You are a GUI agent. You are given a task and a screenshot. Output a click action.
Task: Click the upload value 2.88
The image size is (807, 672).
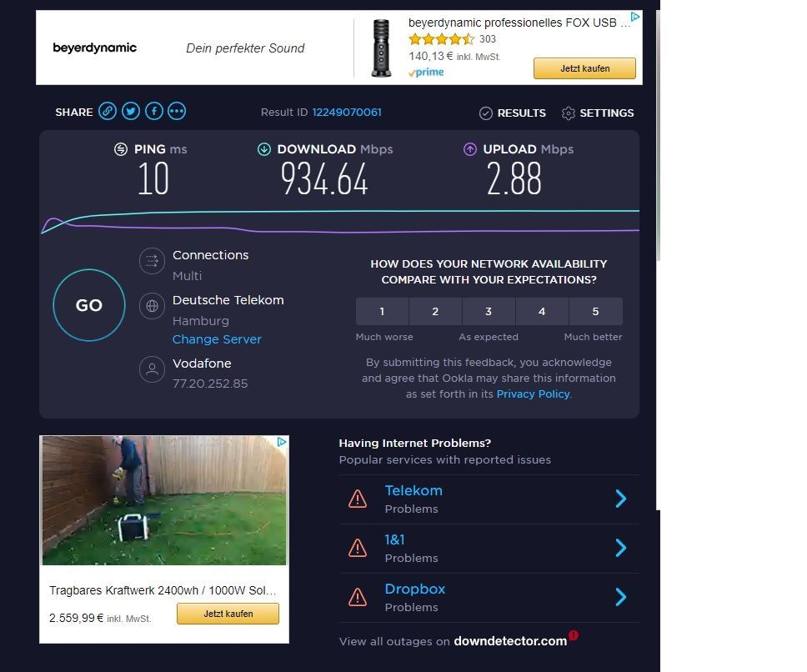click(514, 178)
